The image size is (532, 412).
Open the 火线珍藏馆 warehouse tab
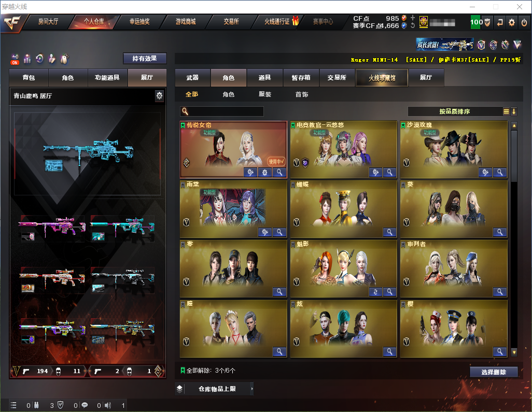click(382, 78)
